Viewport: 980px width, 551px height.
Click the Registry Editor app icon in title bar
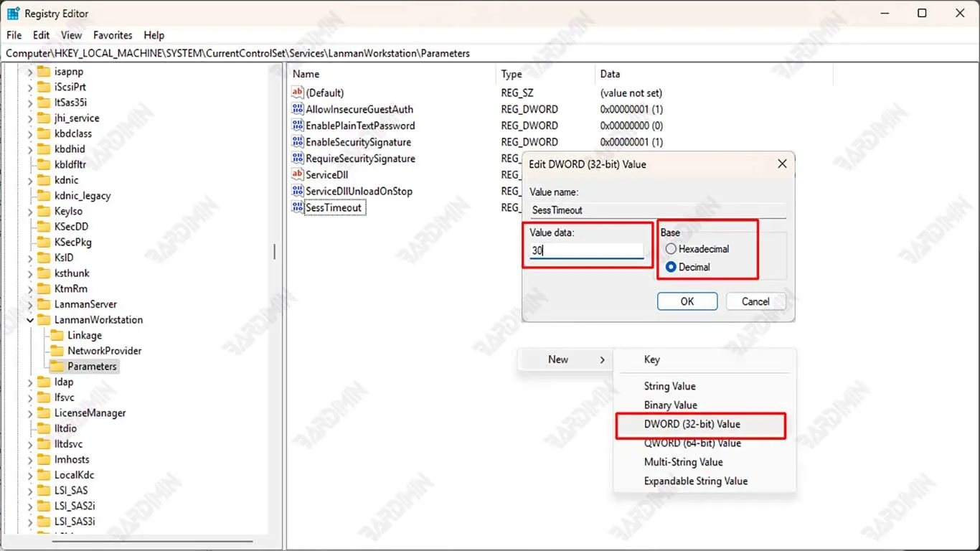[13, 13]
